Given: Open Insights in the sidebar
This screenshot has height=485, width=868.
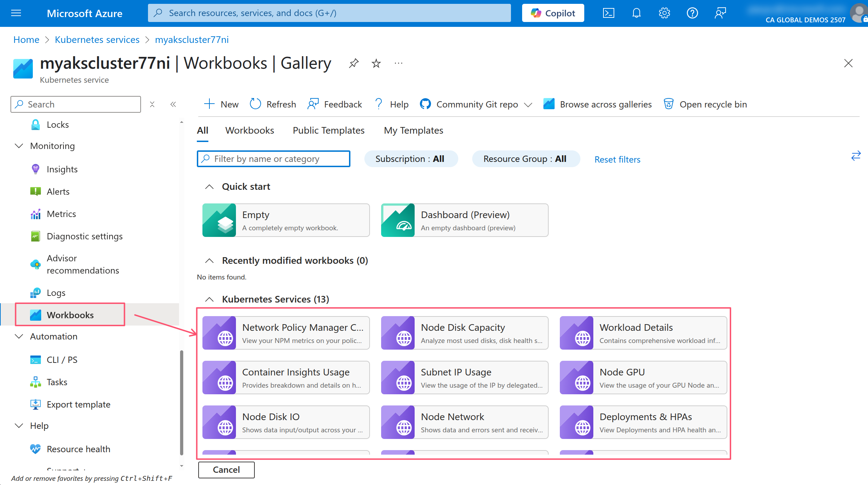Looking at the screenshot, I should [x=62, y=169].
